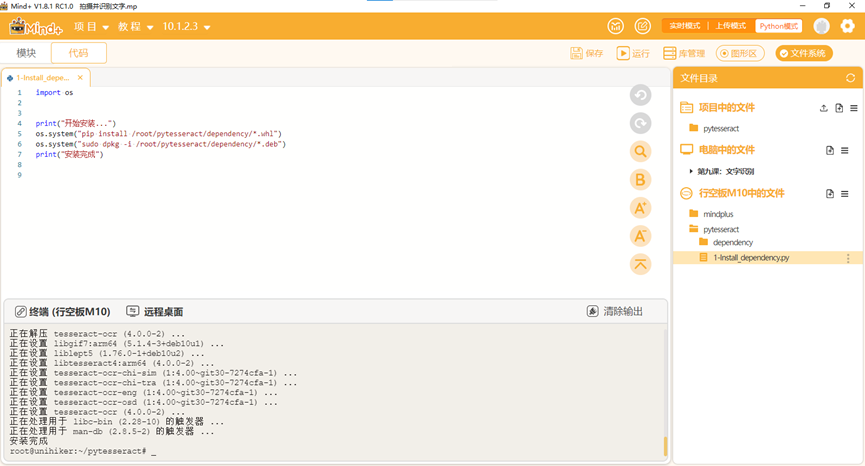This screenshot has width=865, height=466.
Task: Click the B format icon
Action: tap(640, 179)
